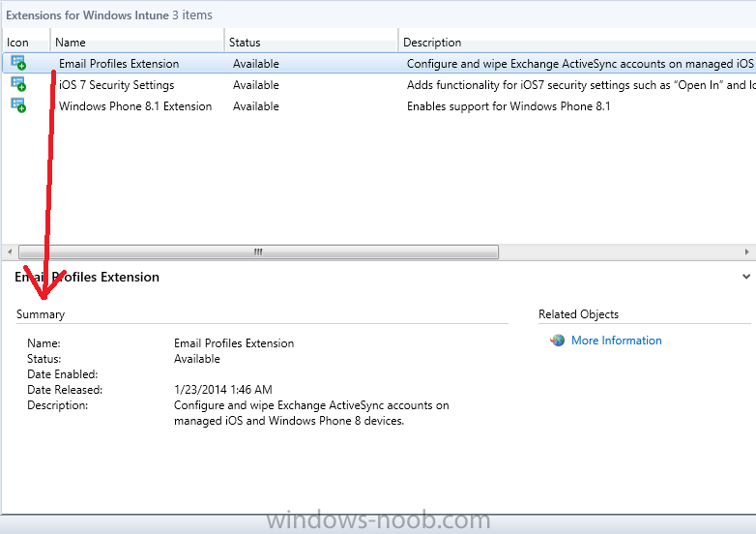This screenshot has width=756, height=534.
Task: Click Available status of Windows Phone 8.1 Extension
Action: (x=256, y=106)
